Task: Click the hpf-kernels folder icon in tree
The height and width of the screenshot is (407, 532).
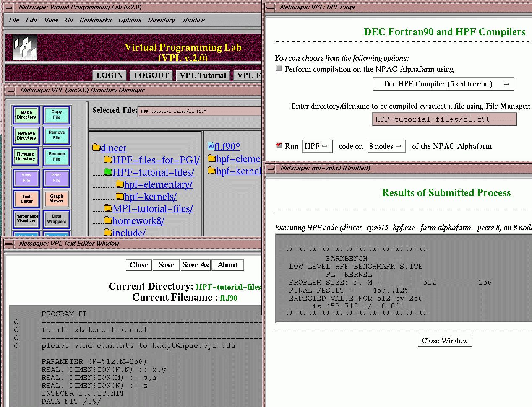Action: click(x=120, y=196)
